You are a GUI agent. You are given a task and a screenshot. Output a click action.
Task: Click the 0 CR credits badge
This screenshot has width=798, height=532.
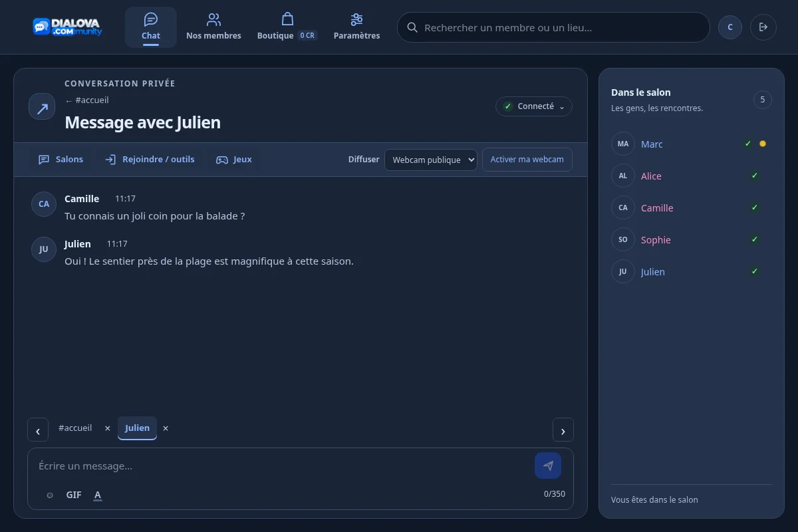pos(307,36)
